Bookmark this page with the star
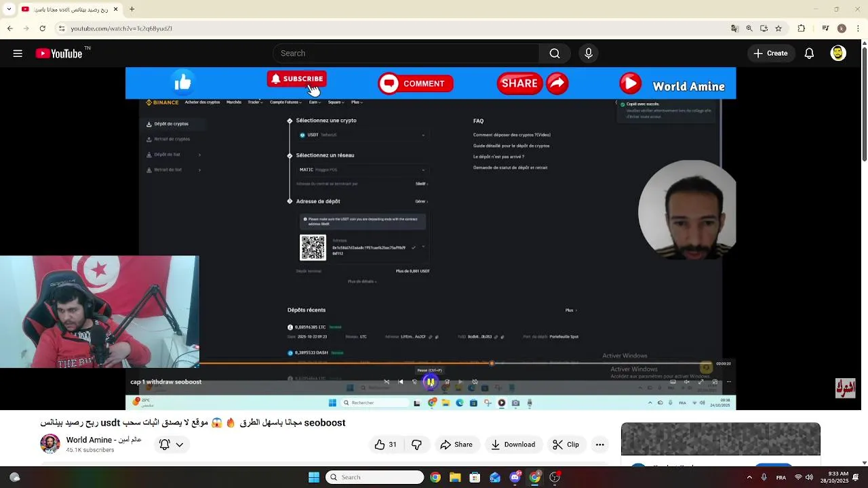Screen dimensions: 868x488 [x=778, y=28]
